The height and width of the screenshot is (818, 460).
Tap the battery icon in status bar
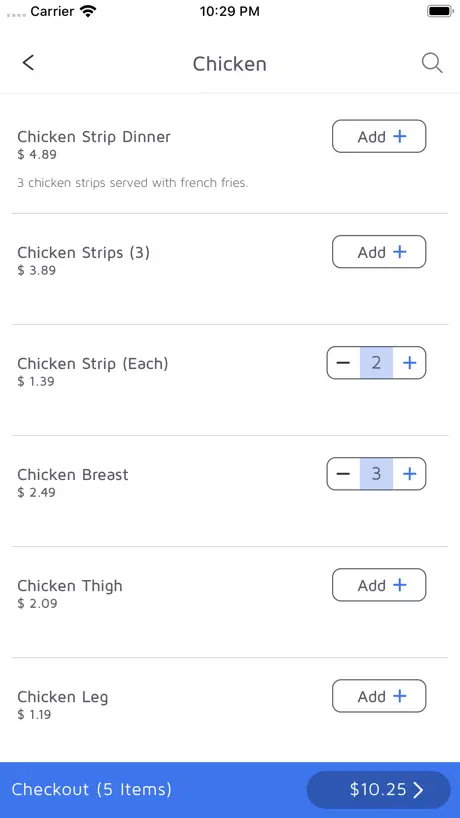point(440,11)
